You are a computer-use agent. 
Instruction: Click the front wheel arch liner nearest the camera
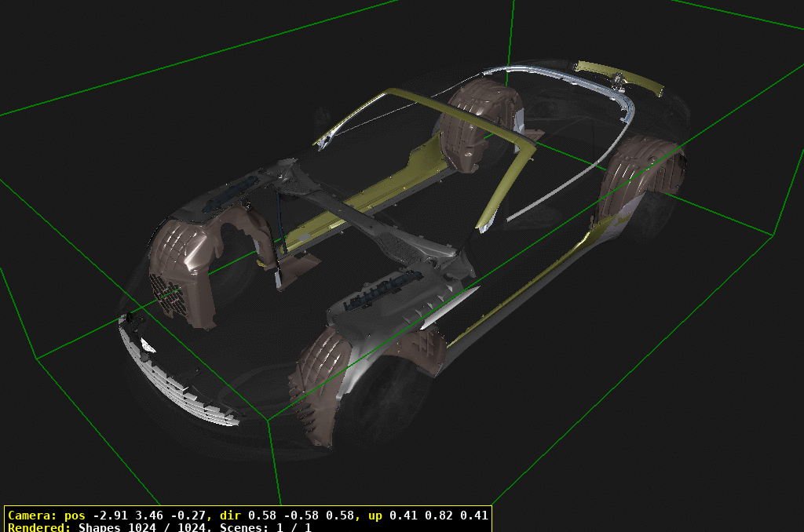coord(320,377)
